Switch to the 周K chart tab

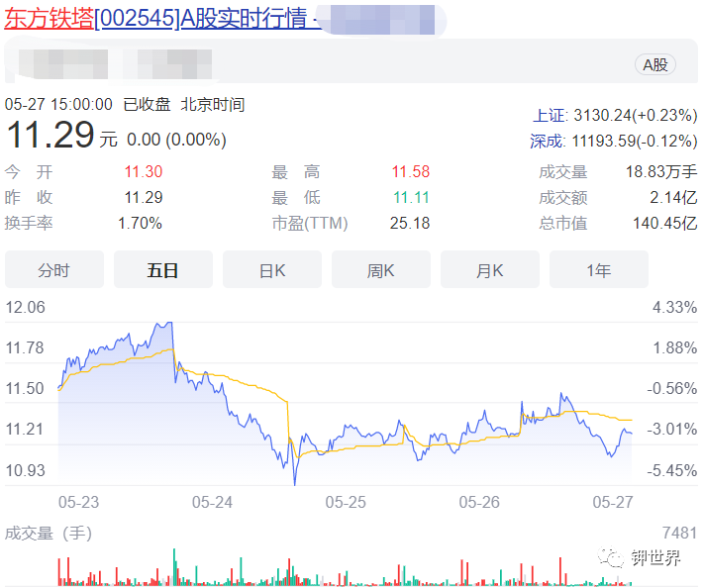pos(381,270)
